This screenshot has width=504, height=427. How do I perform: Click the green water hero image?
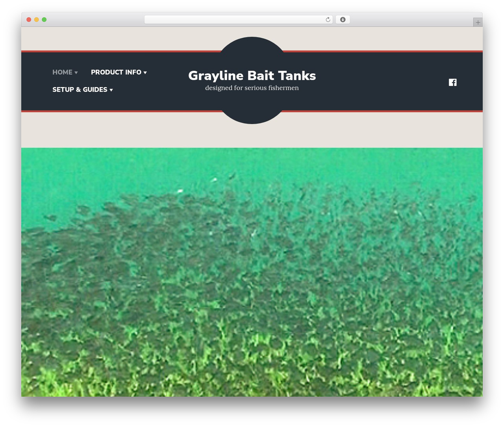252,272
